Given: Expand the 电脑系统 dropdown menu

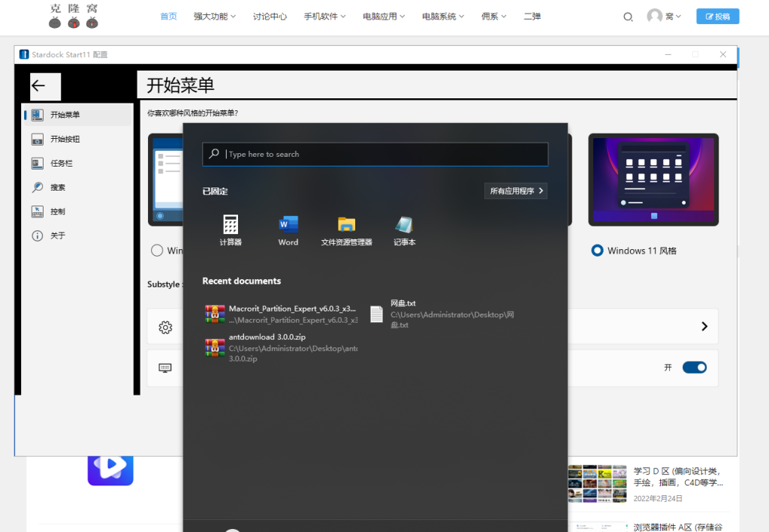Looking at the screenshot, I should click(x=443, y=17).
